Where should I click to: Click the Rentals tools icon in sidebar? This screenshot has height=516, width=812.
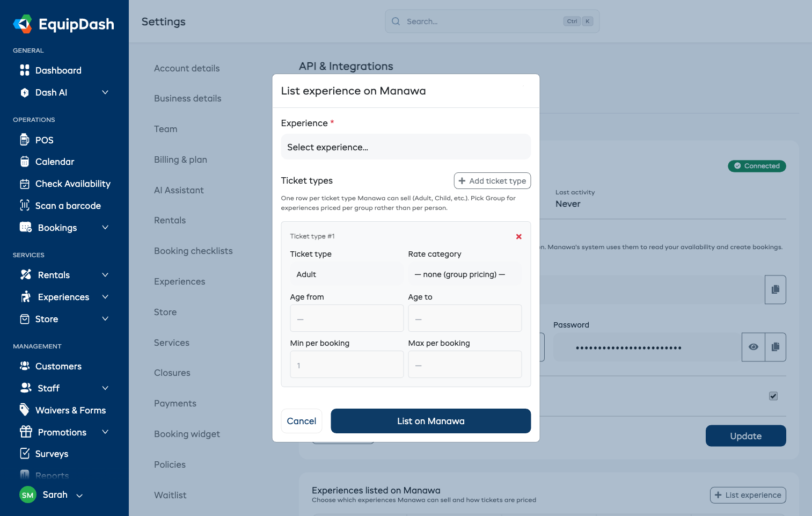[x=26, y=274]
